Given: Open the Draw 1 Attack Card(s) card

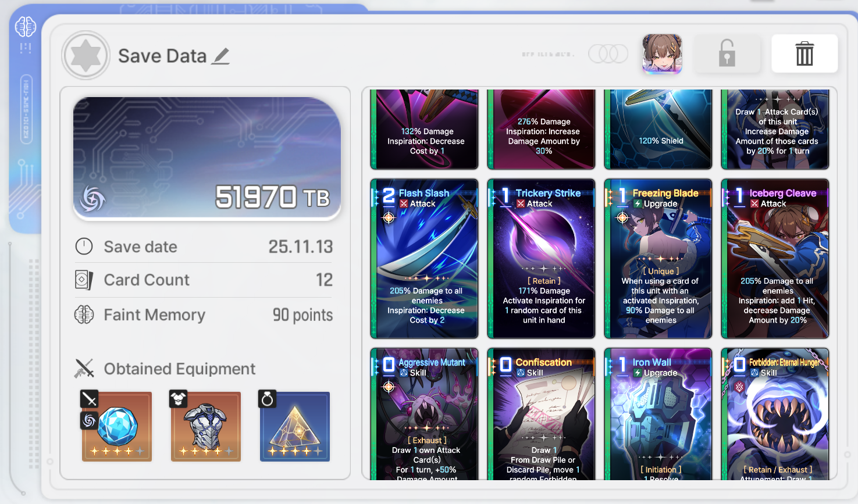Looking at the screenshot, I should point(775,129).
